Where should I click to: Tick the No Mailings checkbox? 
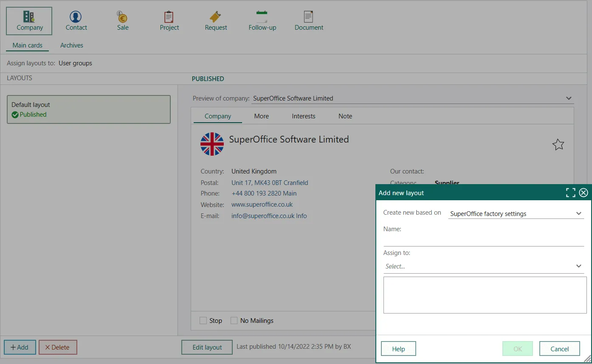click(234, 321)
